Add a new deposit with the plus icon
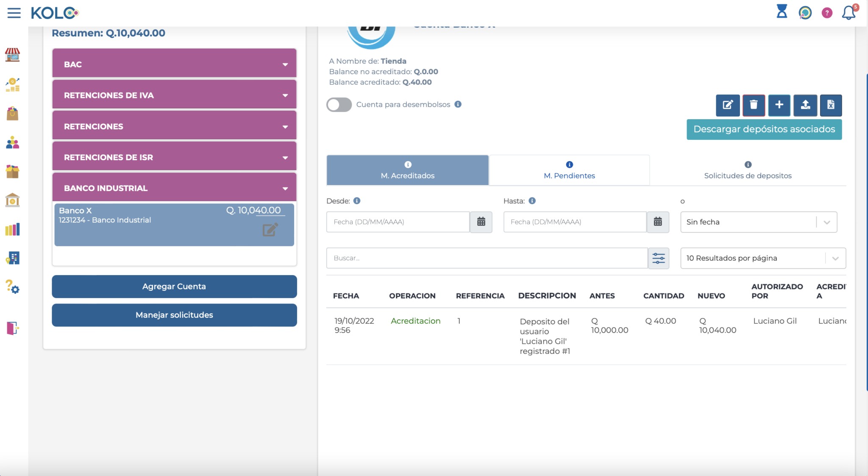 (x=779, y=106)
